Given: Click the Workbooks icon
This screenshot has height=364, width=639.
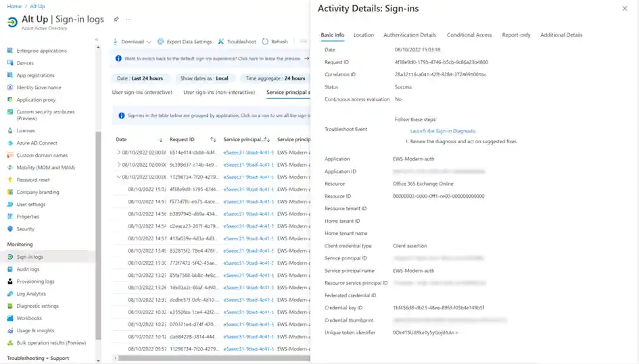Looking at the screenshot, I should (x=10, y=318).
